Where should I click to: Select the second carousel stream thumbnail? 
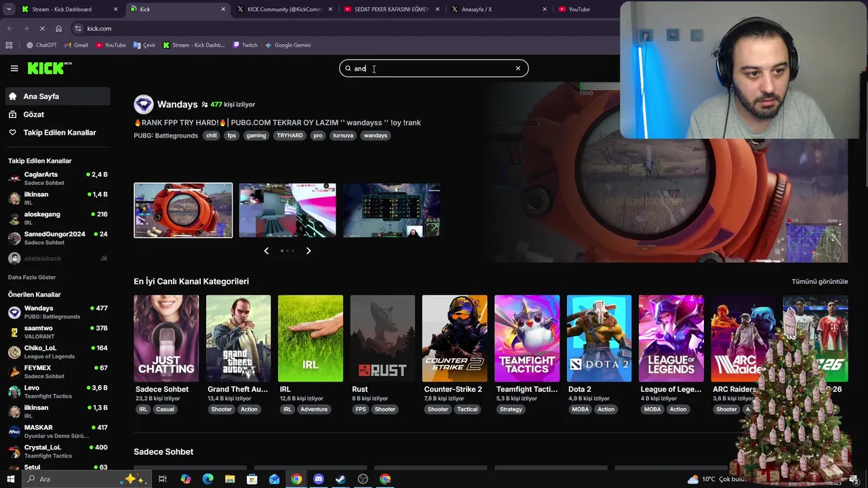click(288, 210)
